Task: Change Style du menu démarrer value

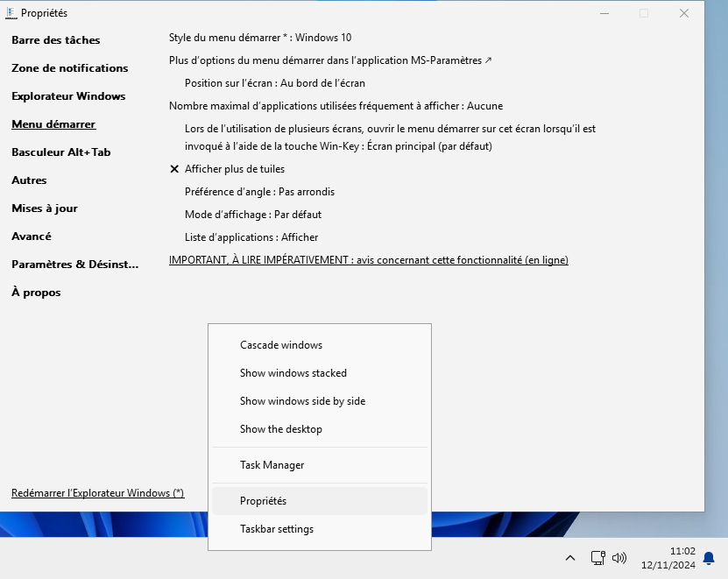Action: [x=260, y=38]
